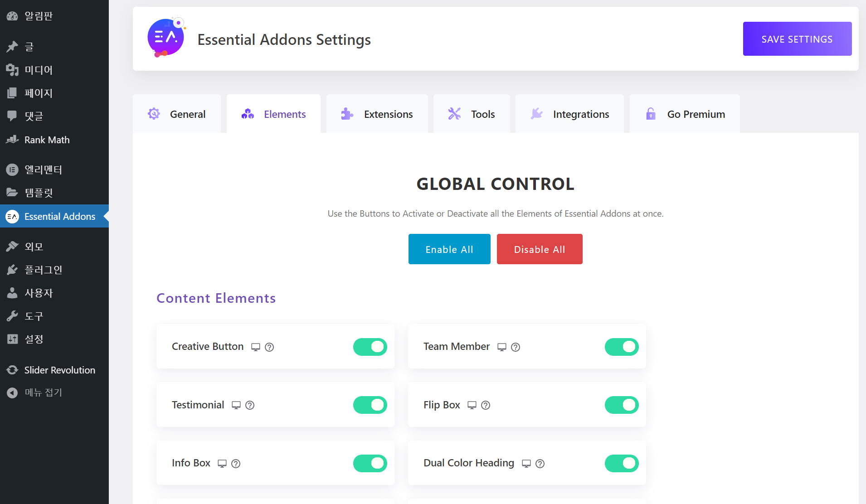
Task: Toggle the Team Member element switch
Action: tap(622, 347)
